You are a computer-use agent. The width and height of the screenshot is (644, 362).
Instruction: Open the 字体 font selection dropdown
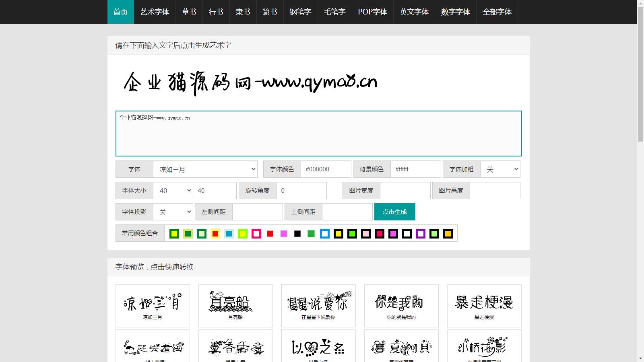coord(205,169)
